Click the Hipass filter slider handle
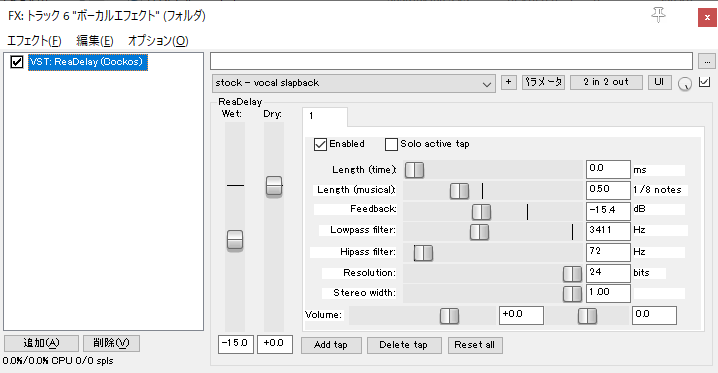Viewport: 718px width, 373px height. pyautogui.click(x=423, y=253)
